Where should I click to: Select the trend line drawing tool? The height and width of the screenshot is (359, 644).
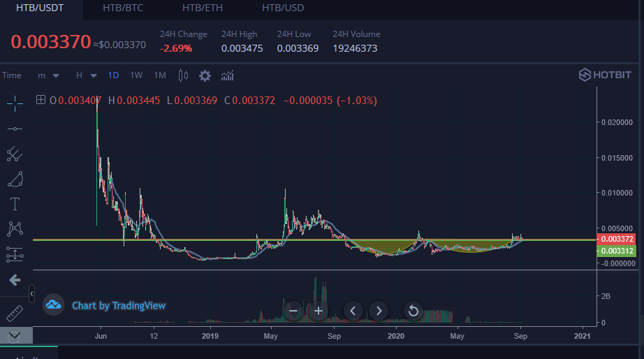coord(15,129)
